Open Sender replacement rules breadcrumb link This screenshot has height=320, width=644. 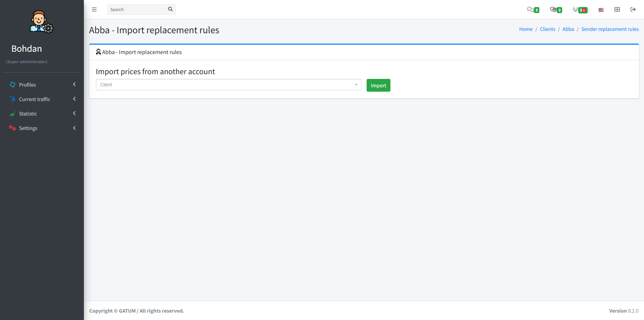pos(610,29)
